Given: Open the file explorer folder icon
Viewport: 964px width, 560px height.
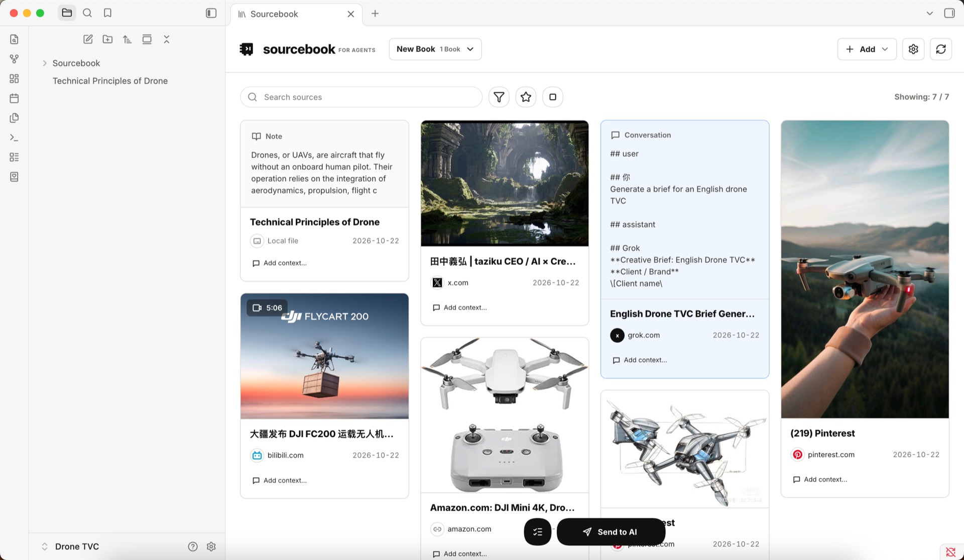Looking at the screenshot, I should [x=67, y=13].
